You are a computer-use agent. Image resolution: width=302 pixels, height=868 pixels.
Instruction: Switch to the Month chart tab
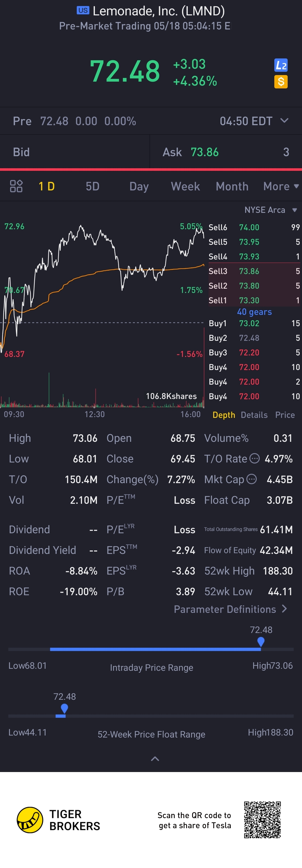(x=232, y=186)
